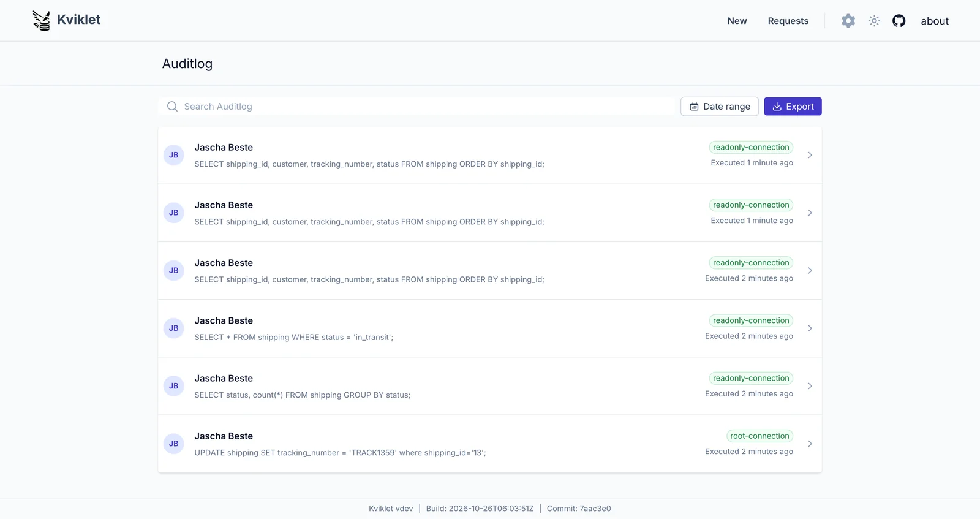Screen dimensions: 980x519
Task: Select the SELECT status, count(*) query text
Action: 303,395
